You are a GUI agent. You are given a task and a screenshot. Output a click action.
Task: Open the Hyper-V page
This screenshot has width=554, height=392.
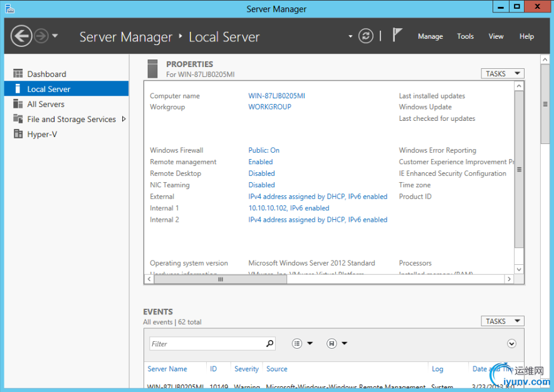[x=66, y=134]
